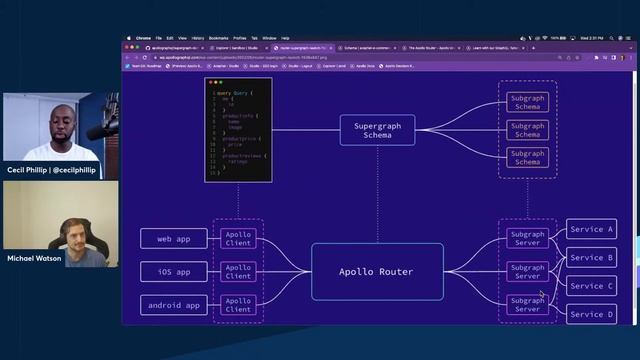Click the zoom icon in address bar
The image size is (640, 360).
pos(560,58)
